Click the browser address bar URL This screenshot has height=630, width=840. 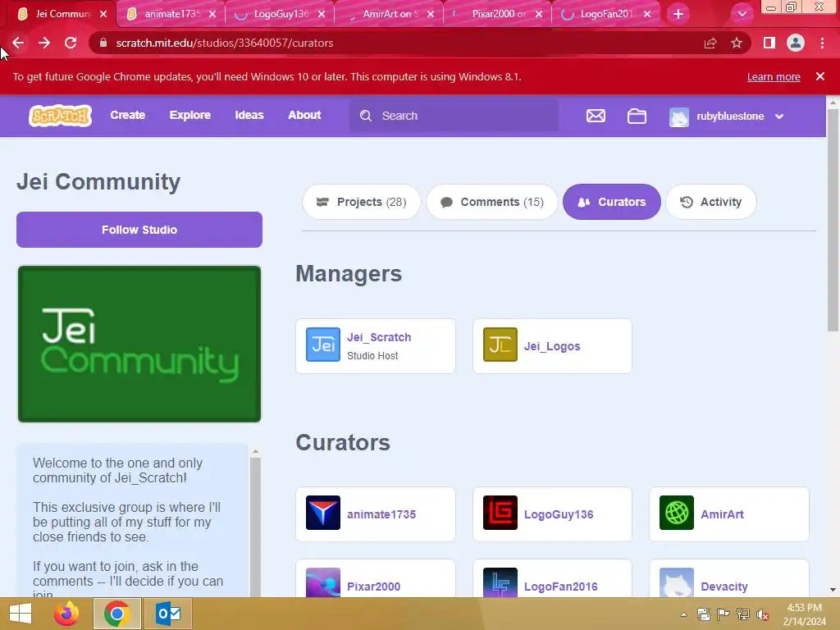[225, 43]
